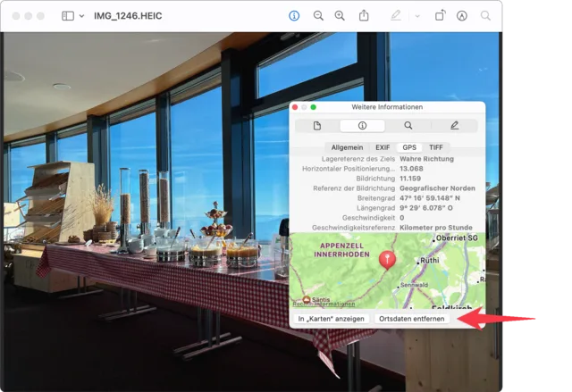
Task: Click the Kilometer pro Stunde value
Action: point(436,228)
